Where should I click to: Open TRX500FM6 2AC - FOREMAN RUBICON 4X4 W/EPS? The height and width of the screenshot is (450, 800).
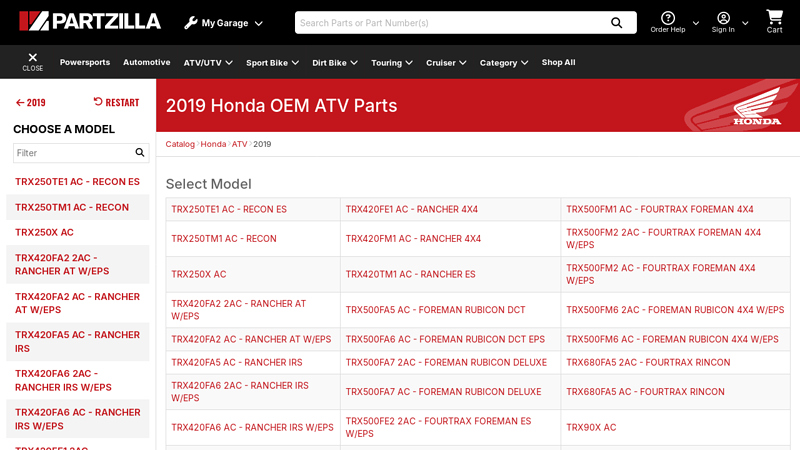(x=675, y=310)
